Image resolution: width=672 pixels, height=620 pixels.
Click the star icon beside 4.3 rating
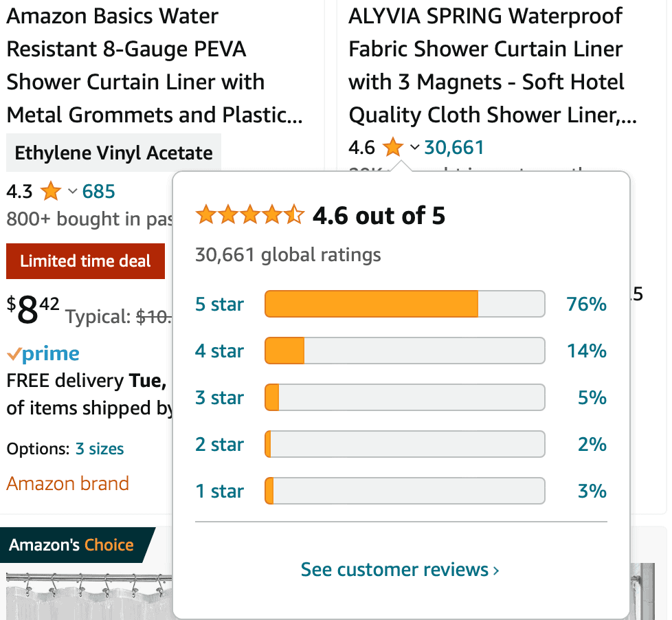(49, 192)
